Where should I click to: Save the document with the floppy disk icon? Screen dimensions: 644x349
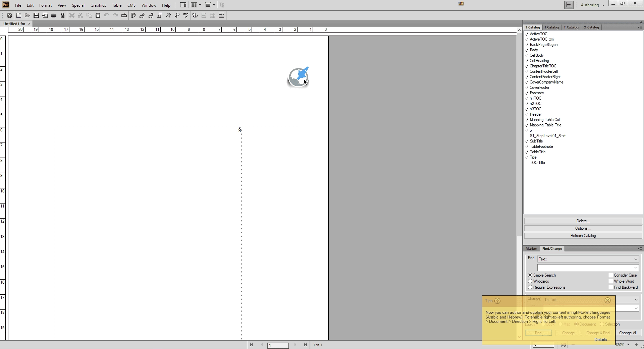coord(36,15)
